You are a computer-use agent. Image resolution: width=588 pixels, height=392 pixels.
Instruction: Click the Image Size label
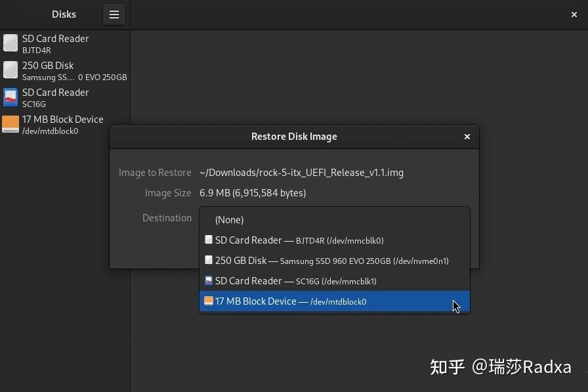(168, 193)
